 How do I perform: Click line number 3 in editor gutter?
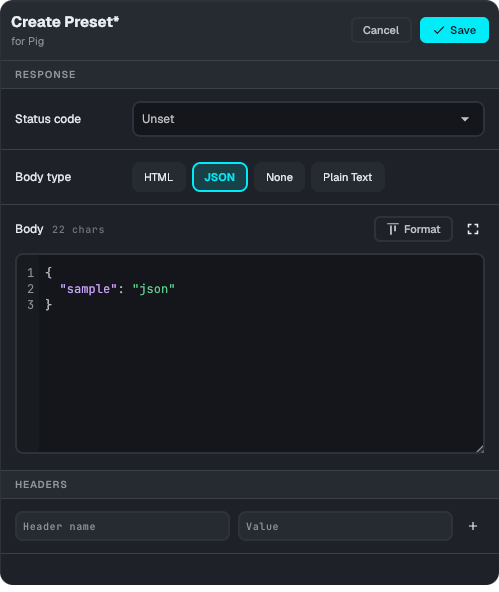[x=31, y=305]
